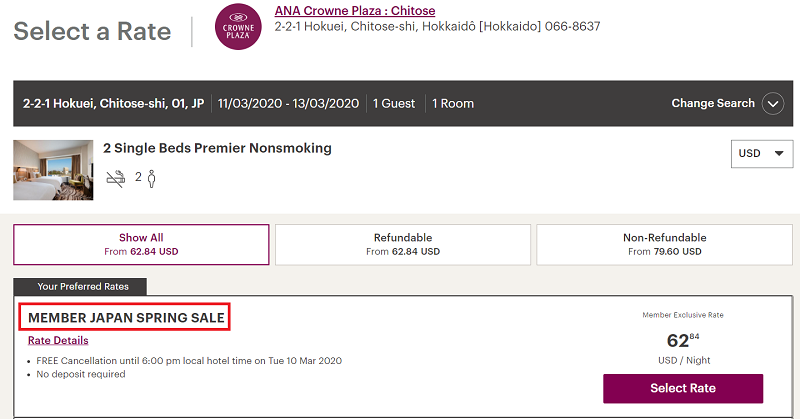Image resolution: width=800 pixels, height=419 pixels.
Task: Click the Crowne Plaza logo
Action: 238,27
